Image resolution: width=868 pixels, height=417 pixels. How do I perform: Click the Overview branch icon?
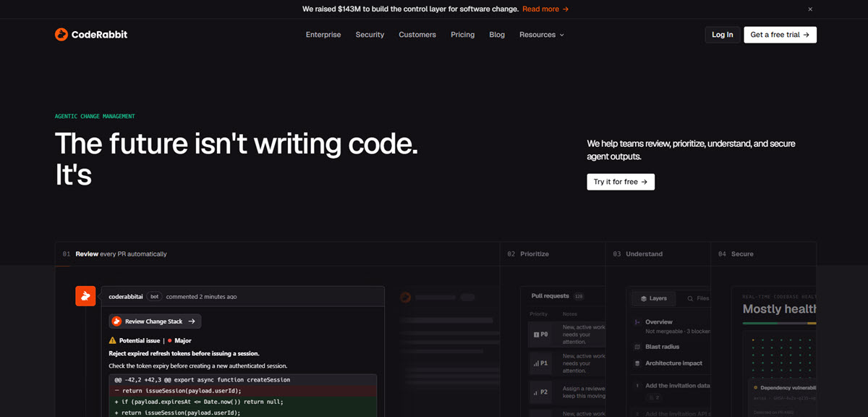coord(637,322)
